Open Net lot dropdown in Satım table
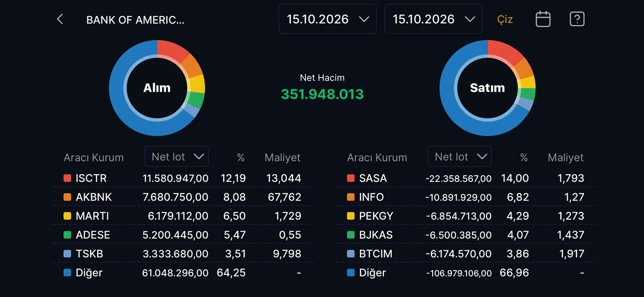Viewport: 644px width, 297px height. point(459,157)
